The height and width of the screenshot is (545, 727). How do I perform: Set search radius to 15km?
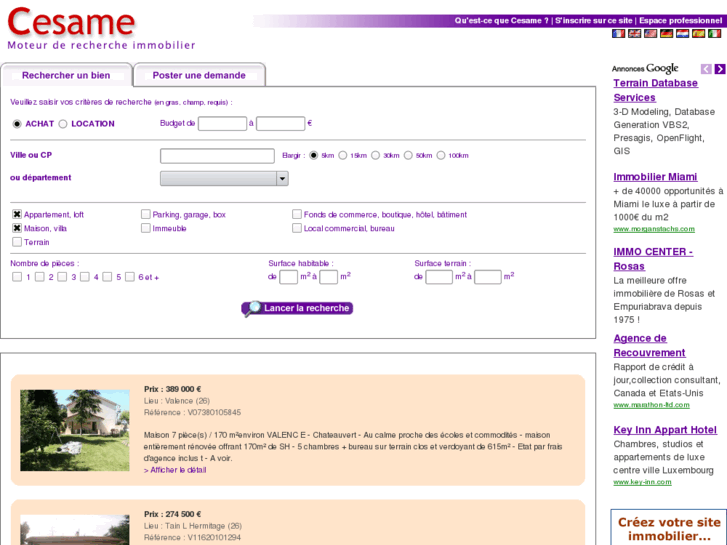[x=343, y=155]
